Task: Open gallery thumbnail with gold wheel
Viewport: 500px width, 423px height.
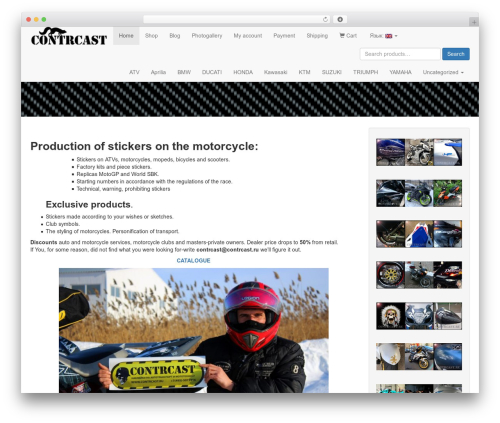Action: [391, 275]
